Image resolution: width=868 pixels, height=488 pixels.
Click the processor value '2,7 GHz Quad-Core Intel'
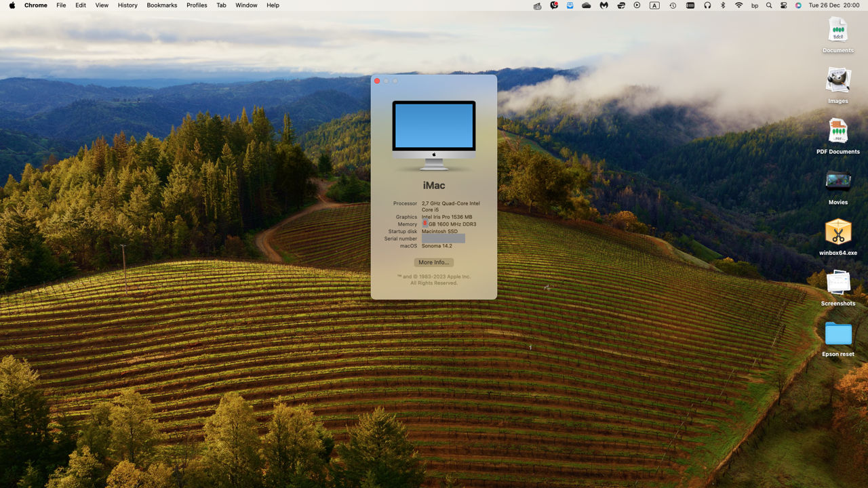(x=450, y=203)
